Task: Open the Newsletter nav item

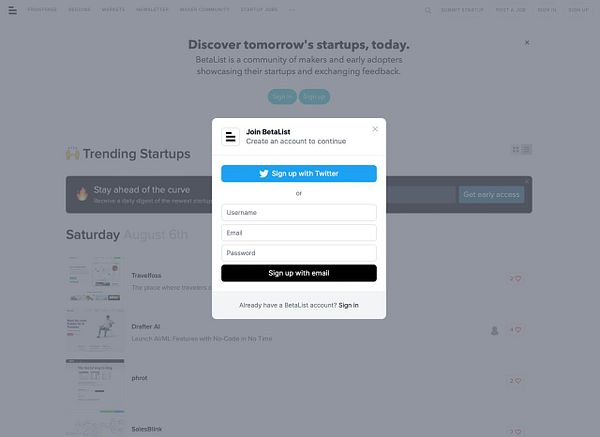Action: pyautogui.click(x=152, y=10)
